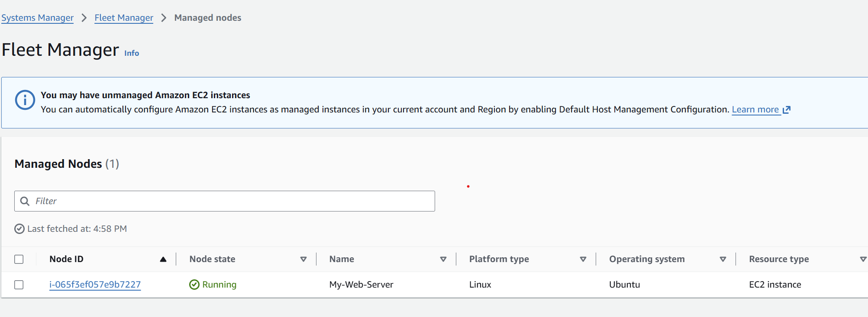Click the Resource type column header
868x317 pixels.
pyautogui.click(x=779, y=259)
